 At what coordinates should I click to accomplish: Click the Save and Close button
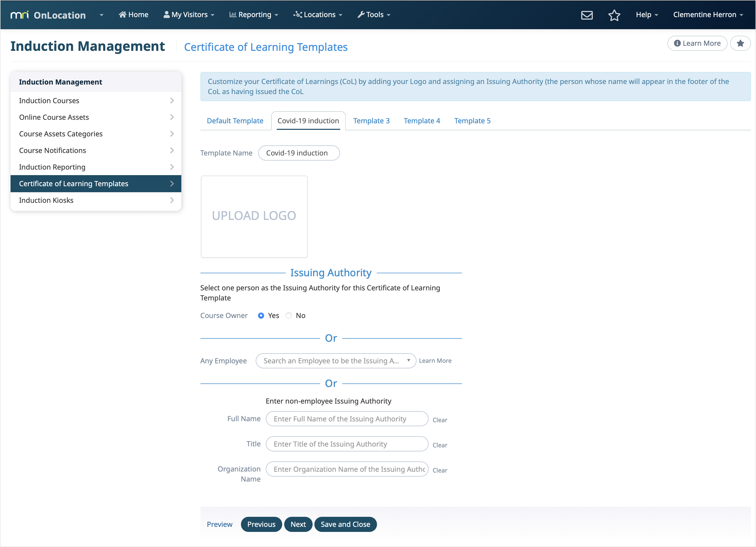point(345,524)
